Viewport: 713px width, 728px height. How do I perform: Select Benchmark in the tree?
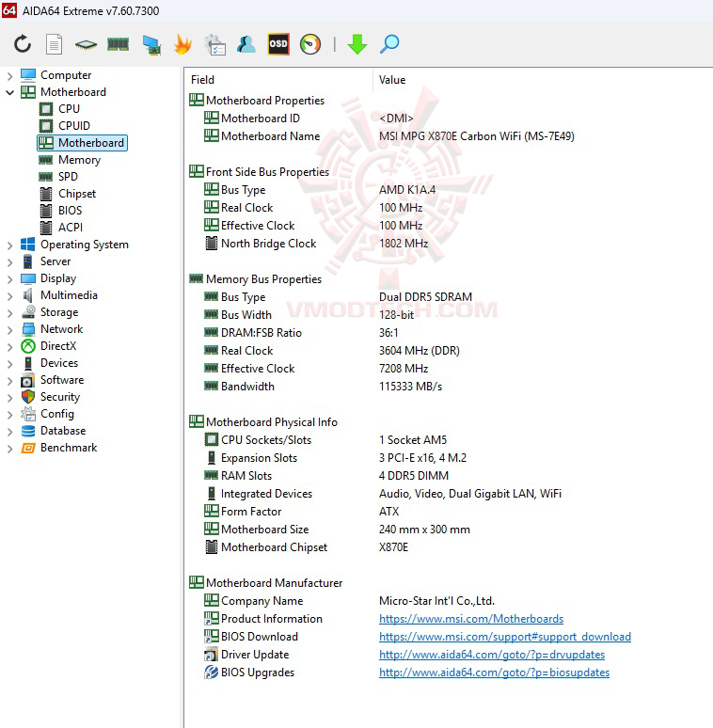click(x=69, y=448)
